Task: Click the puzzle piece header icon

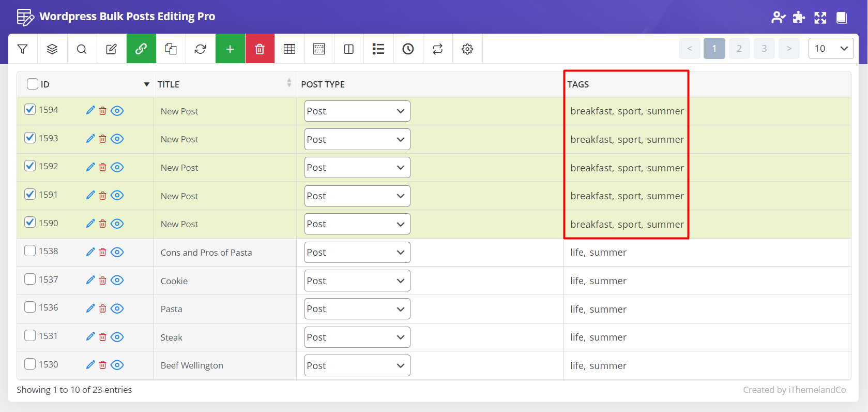Action: (799, 17)
